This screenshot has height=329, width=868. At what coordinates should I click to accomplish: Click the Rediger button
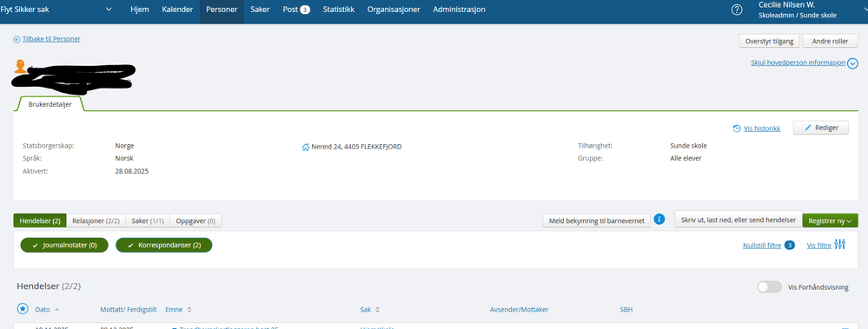821,128
